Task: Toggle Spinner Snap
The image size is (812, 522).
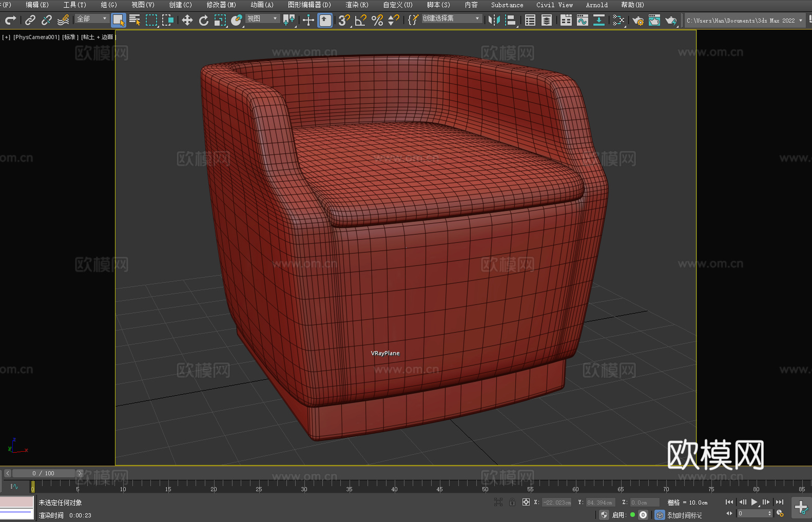Action: tap(394, 20)
